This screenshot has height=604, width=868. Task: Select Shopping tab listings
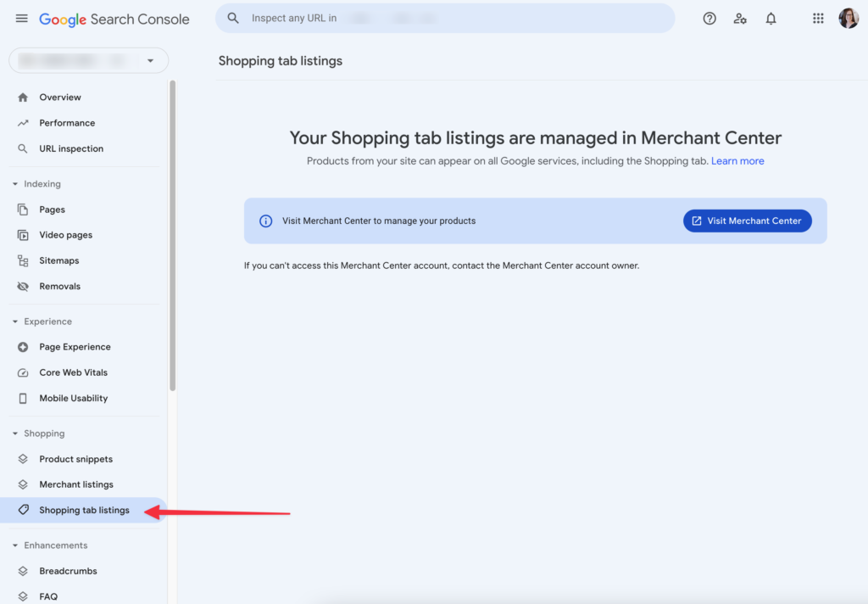point(83,510)
